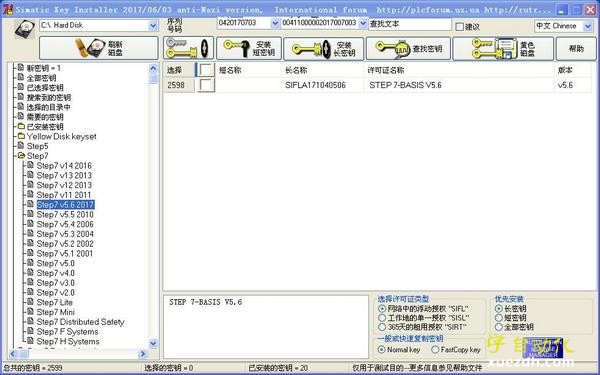This screenshot has height=375, width=600.
Task: Click document icon beside Step7 v4.0
Action: (30, 272)
